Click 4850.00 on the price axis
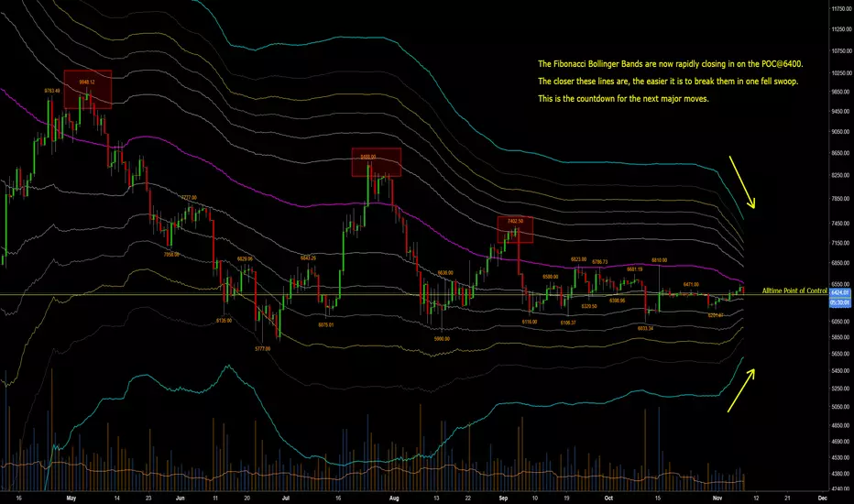The image size is (854, 504). click(841, 425)
